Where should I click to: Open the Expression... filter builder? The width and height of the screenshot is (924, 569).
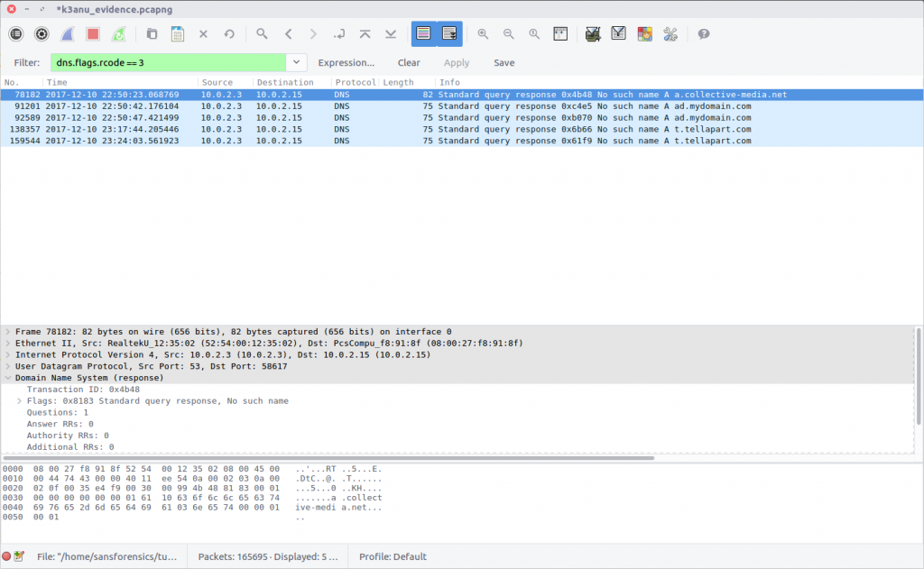tap(346, 62)
